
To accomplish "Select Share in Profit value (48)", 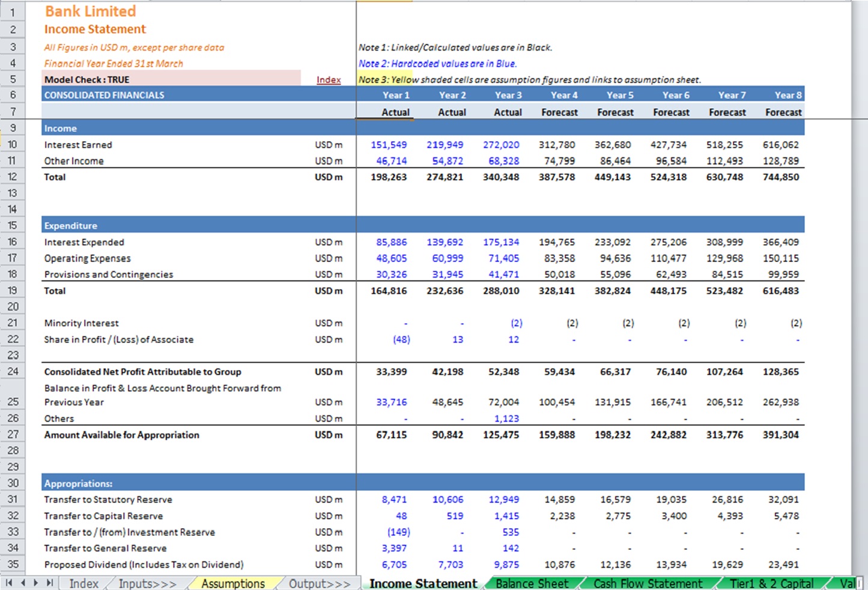I will tap(401, 339).
